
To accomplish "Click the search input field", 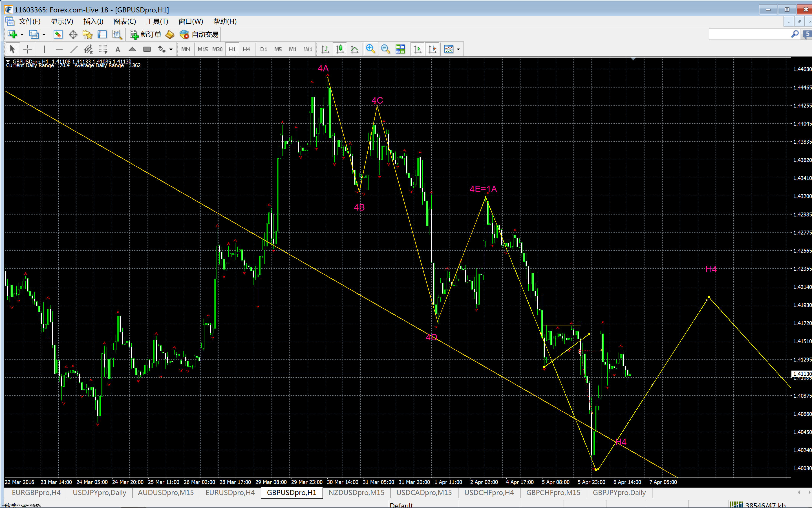I will point(750,34).
